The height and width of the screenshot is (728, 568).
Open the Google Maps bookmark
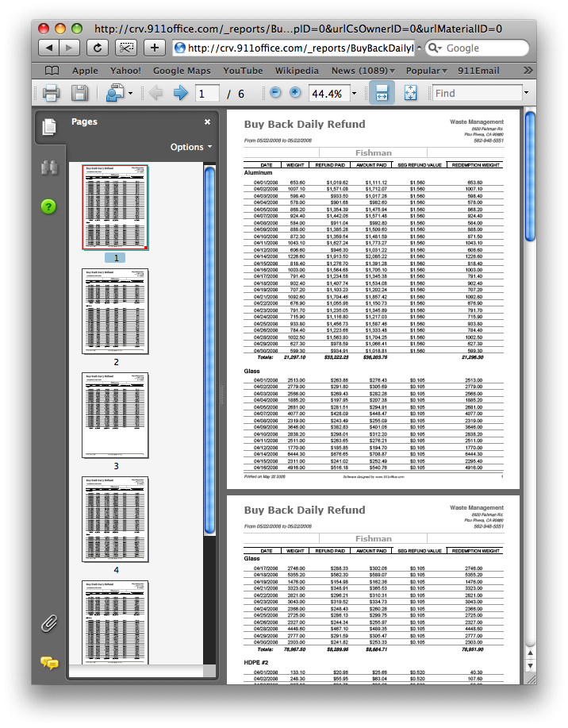[182, 71]
